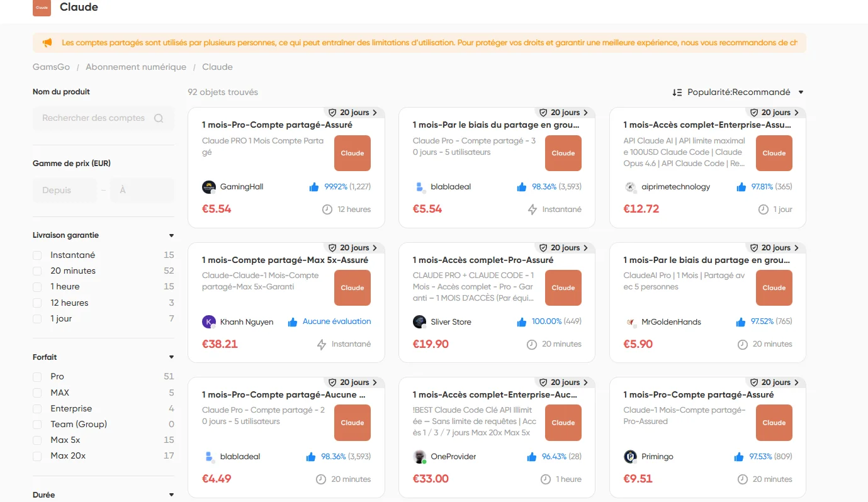Click Khanh Nguyen purple avatar icon
This screenshot has height=502, width=868.
[209, 322]
